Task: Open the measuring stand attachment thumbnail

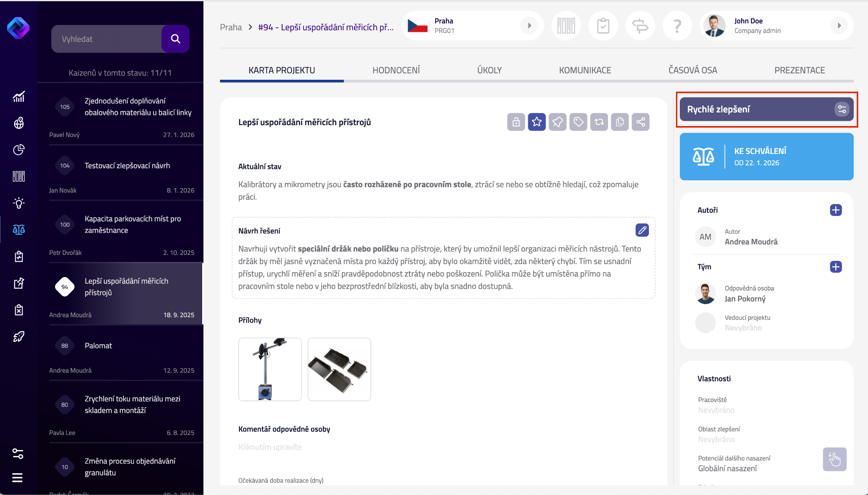Action: 270,369
